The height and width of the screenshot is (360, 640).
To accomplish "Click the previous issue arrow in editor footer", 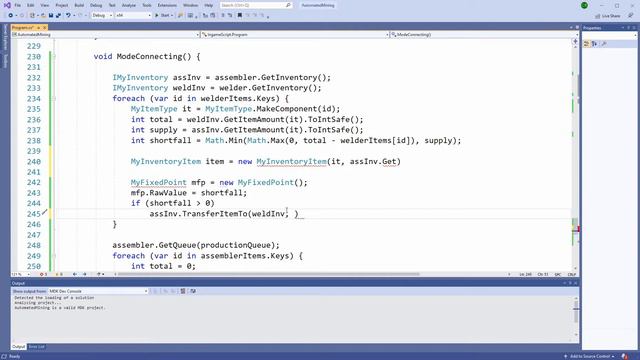I will pyautogui.click(x=75, y=274).
